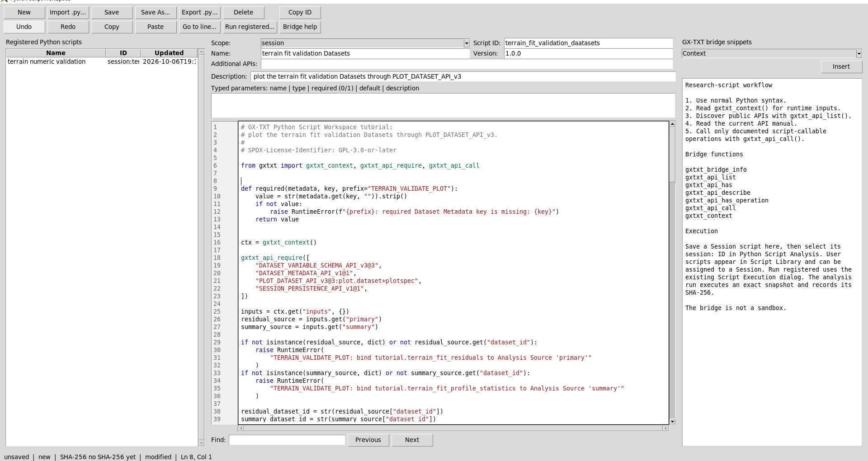This screenshot has height=461, width=868.
Task: Click the SPDX-License-Identifier comment line
Action: pos(318,151)
